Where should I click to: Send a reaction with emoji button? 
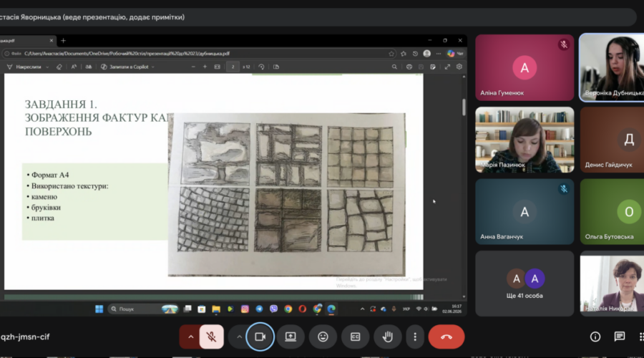click(323, 337)
